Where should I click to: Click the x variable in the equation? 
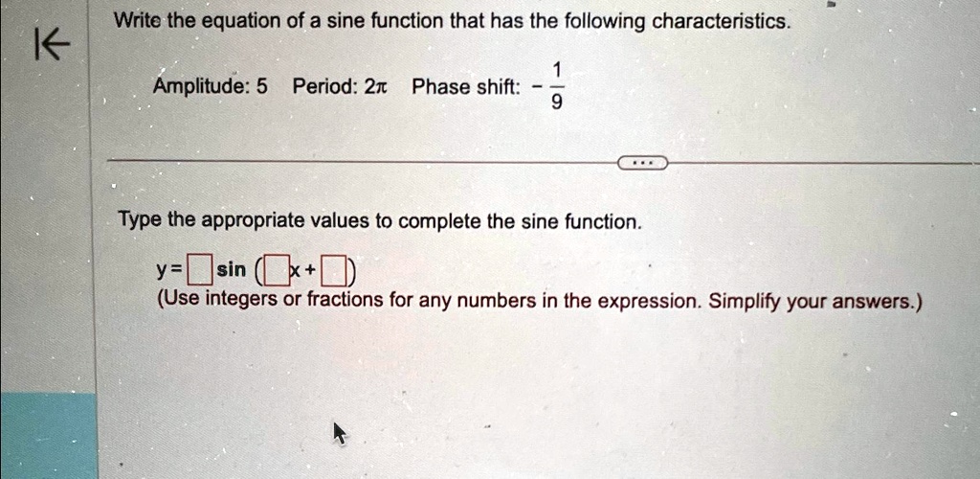(297, 272)
